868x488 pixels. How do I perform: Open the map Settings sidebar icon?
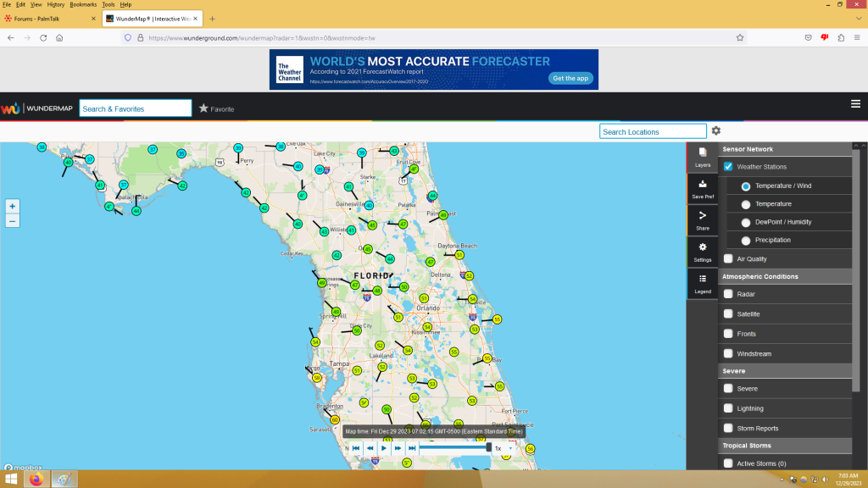pyautogui.click(x=703, y=252)
